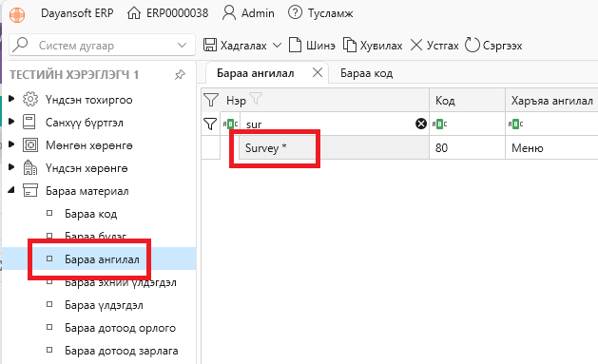The width and height of the screenshot is (598, 364).
Task: Click the ABC filter icon in Харъяа ангилал column
Action: click(515, 124)
